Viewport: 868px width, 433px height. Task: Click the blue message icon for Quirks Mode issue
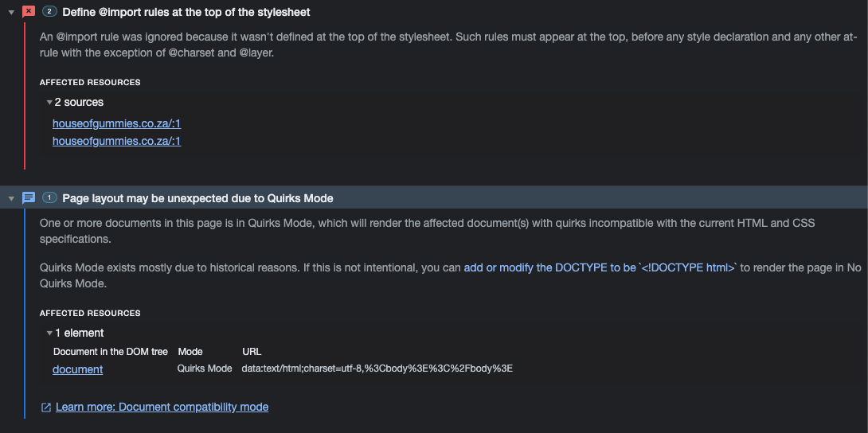pyautogui.click(x=29, y=197)
